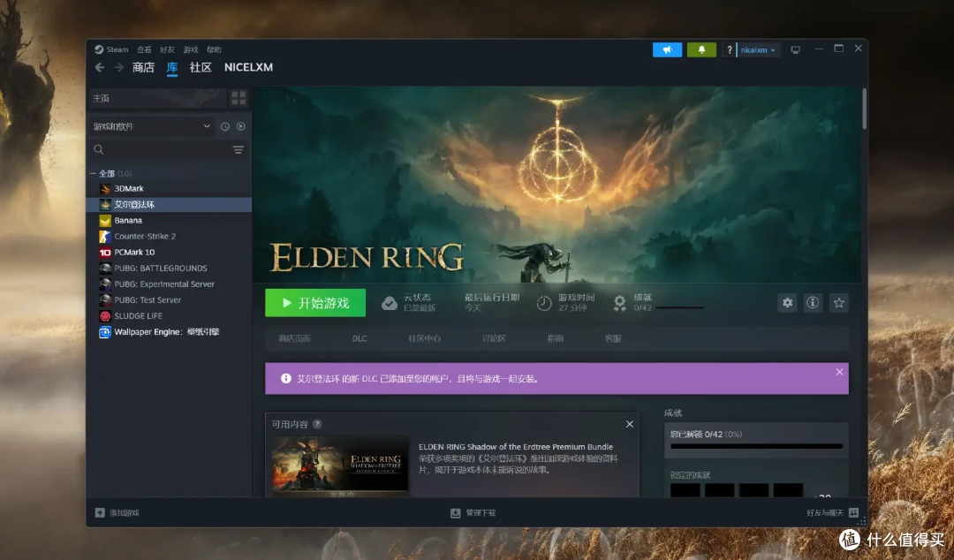Click the recent activity clock icon

225,126
